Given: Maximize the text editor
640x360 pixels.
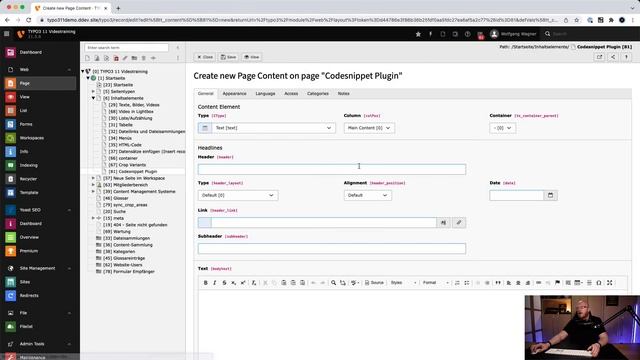Looking at the screenshot, I should coord(609,283).
